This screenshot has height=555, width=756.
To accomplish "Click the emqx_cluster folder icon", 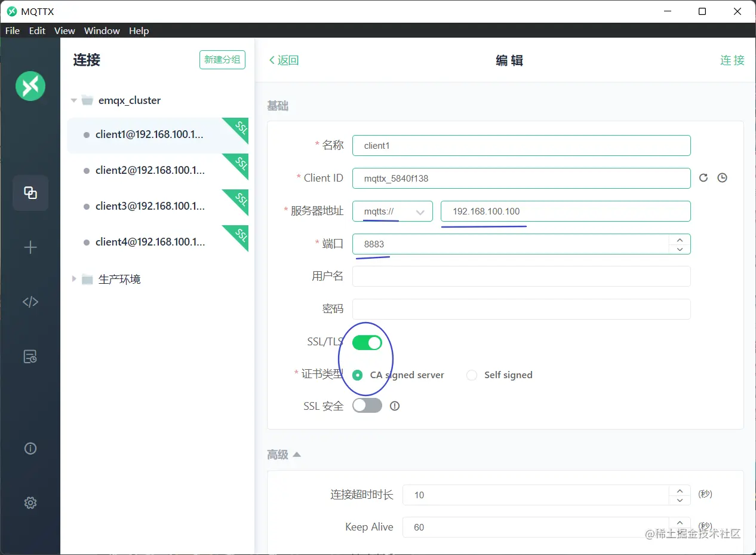I will pyautogui.click(x=88, y=100).
